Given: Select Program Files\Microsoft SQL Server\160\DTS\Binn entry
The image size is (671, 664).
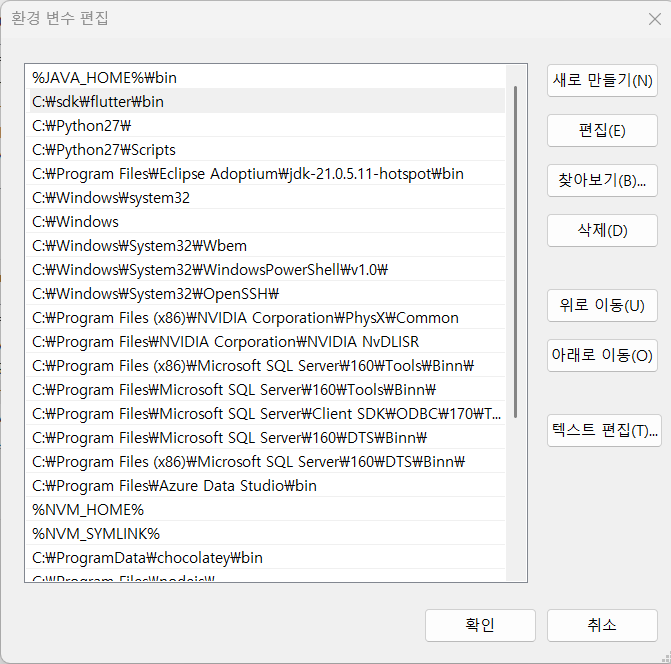Looking at the screenshot, I should (x=266, y=437).
